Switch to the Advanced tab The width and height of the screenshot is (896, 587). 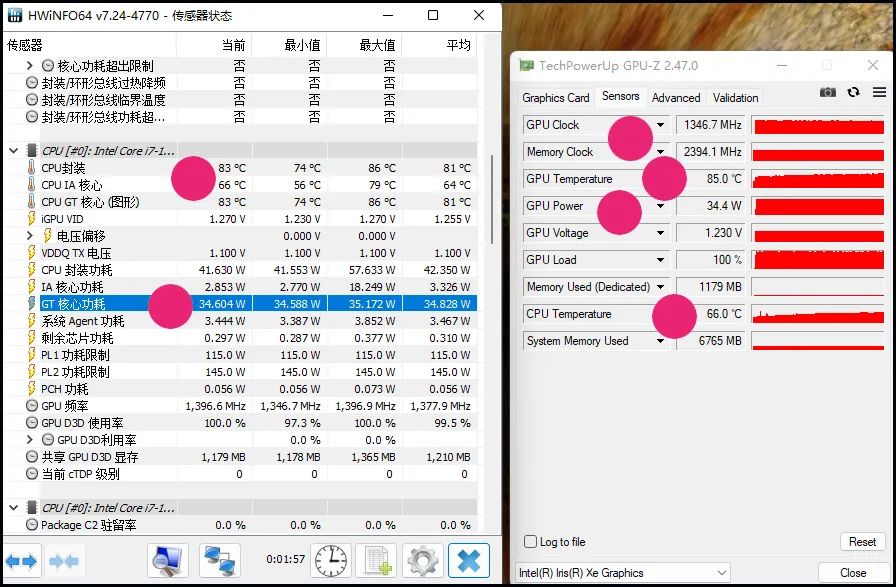676,97
